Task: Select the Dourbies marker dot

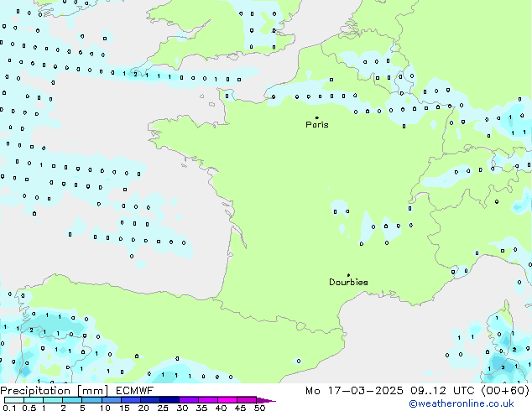Action: [348, 275]
